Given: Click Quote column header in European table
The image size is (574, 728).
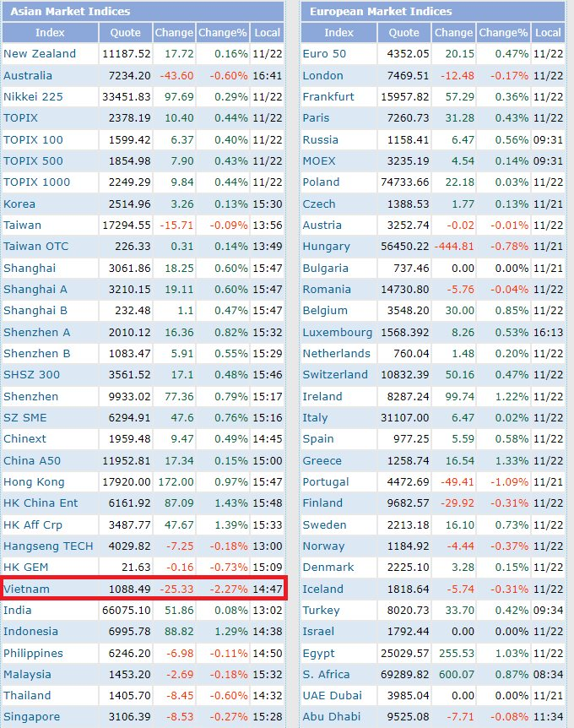Looking at the screenshot, I should pos(403,33).
